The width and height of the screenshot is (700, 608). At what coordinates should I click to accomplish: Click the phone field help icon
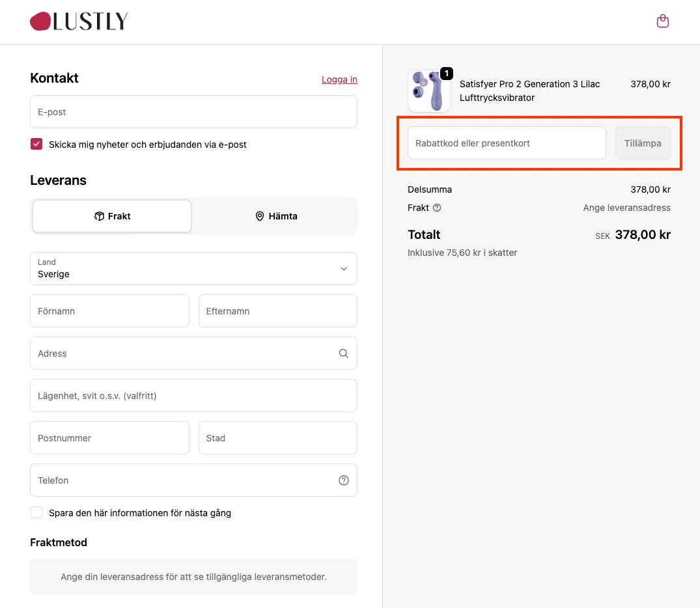click(x=343, y=480)
